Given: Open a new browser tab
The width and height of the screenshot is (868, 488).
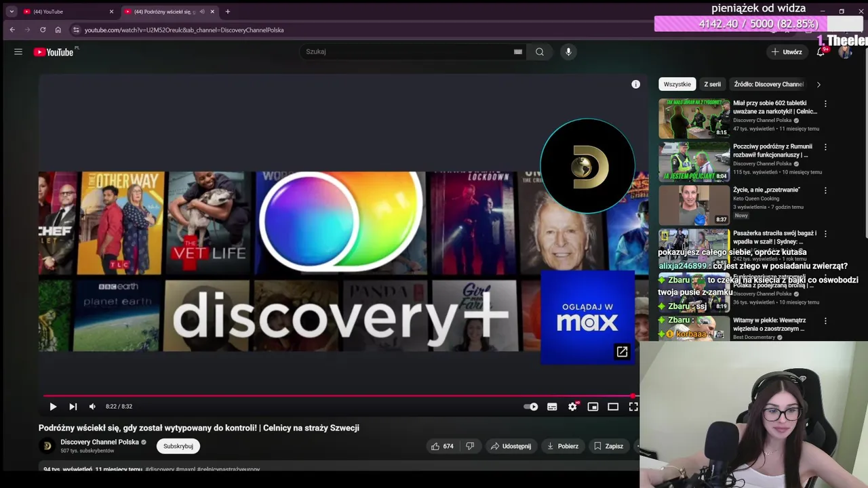Looking at the screenshot, I should (228, 12).
